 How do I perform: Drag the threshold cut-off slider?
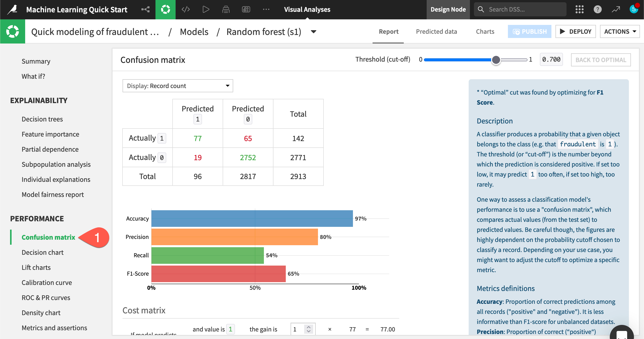(495, 60)
